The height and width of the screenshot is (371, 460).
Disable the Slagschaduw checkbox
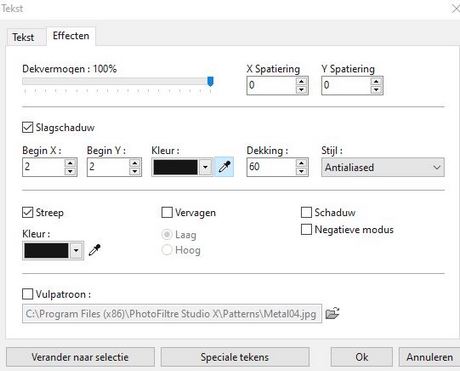pyautogui.click(x=27, y=127)
